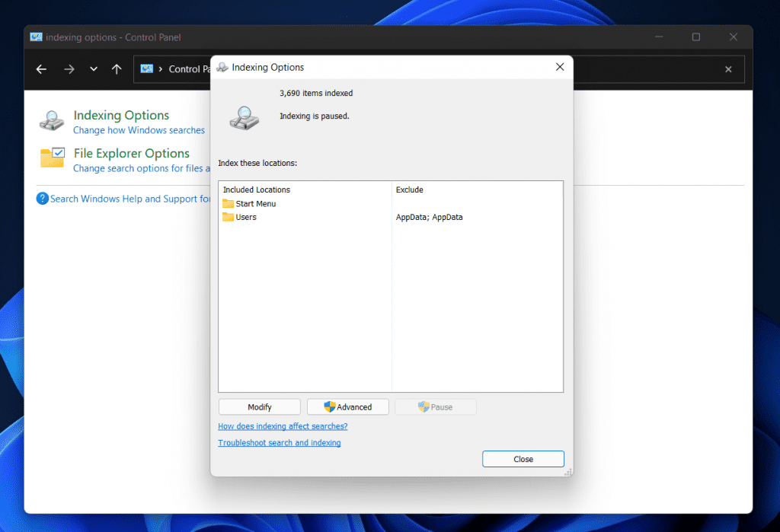Viewport: 780px width, 532px height.
Task: Click the forward arrow navigation icon
Action: tap(69, 69)
